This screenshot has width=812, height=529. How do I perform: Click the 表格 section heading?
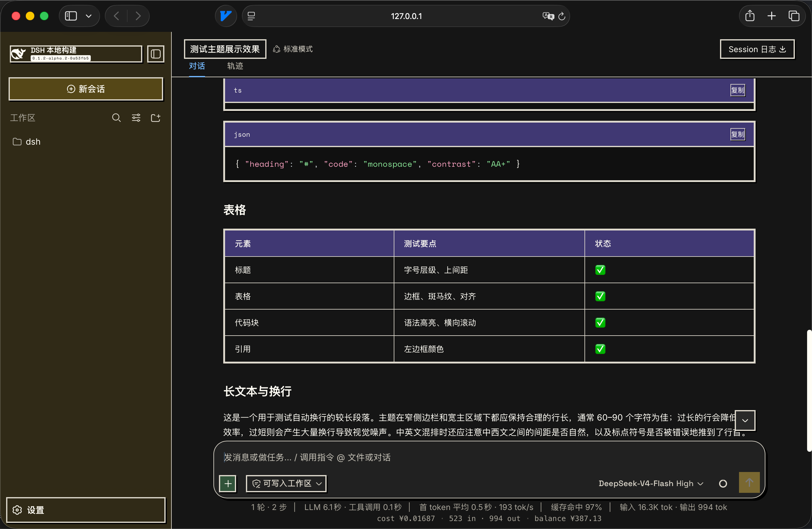pyautogui.click(x=235, y=210)
